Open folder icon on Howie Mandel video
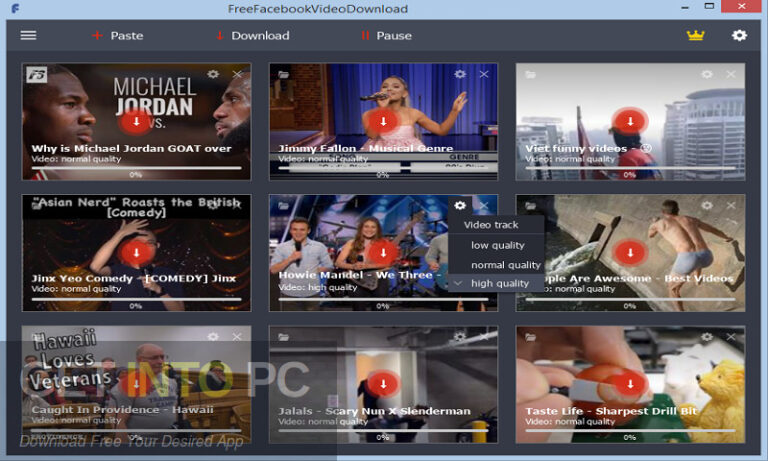 click(x=284, y=206)
